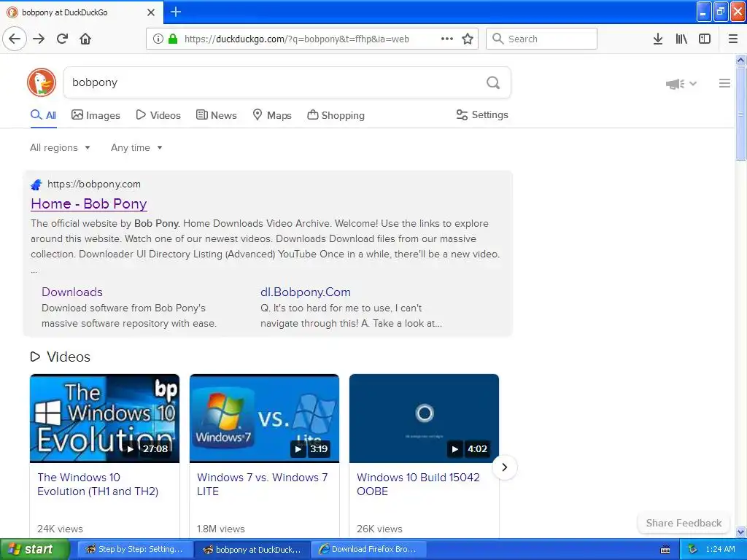Viewport: 747px width, 560px height.
Task: Go forward one page in Firefox
Action: tap(39, 39)
